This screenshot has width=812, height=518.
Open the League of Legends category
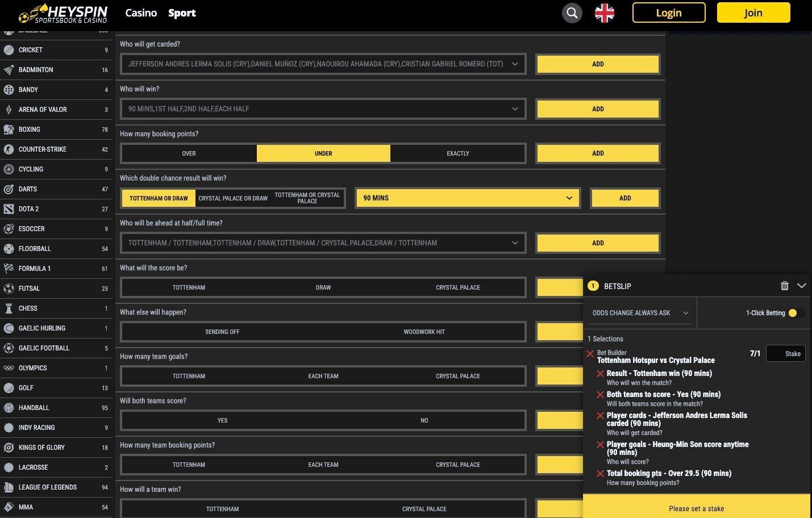coord(56,487)
